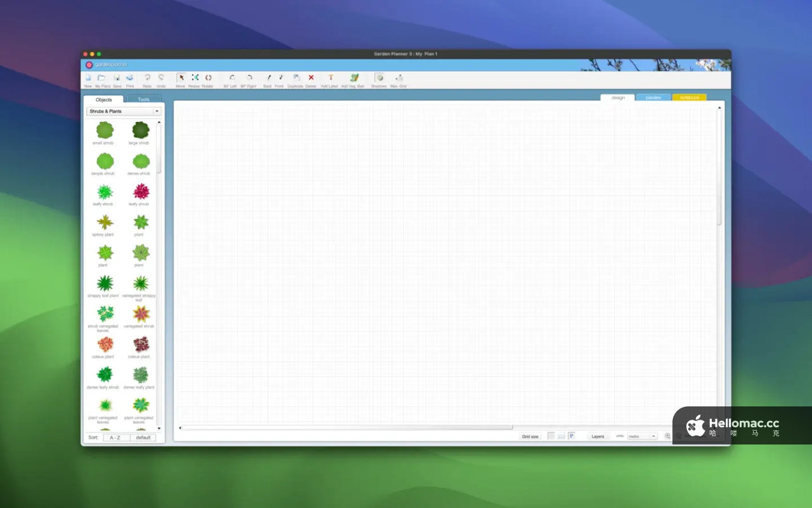
Task: Open the metric units dropdown
Action: coord(642,436)
